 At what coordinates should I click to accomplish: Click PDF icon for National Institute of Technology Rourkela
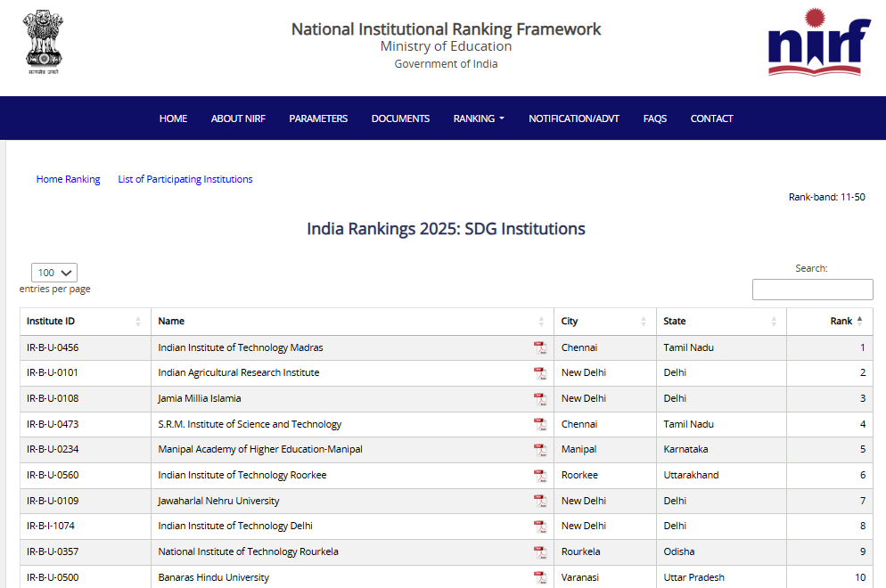(x=539, y=552)
